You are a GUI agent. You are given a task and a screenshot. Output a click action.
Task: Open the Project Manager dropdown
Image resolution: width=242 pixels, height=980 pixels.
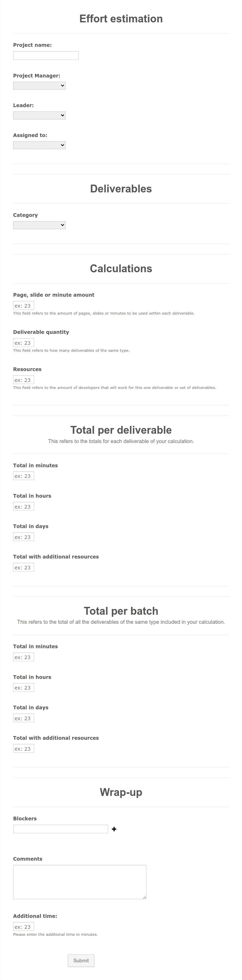[x=39, y=86]
